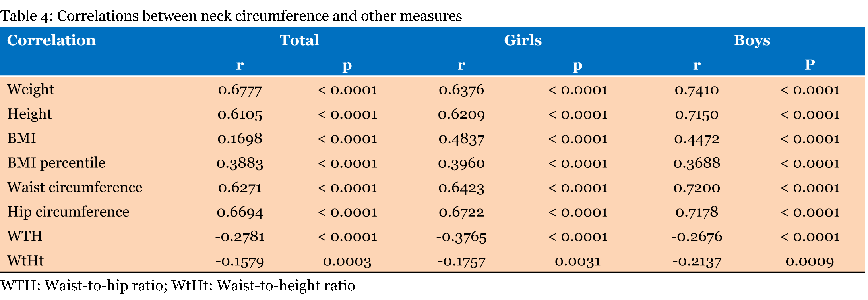Click the Girls p value 0.0031
Image resolution: width=868 pixels, height=300 pixels.
[577, 262]
